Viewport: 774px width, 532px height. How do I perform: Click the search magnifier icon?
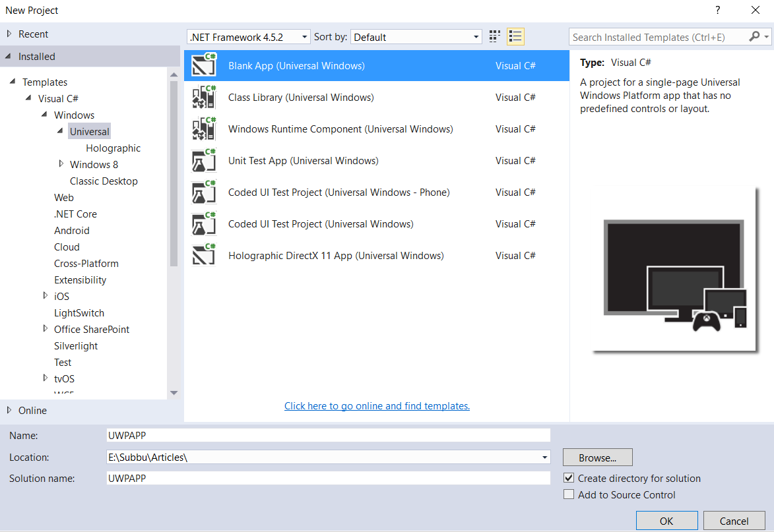754,36
